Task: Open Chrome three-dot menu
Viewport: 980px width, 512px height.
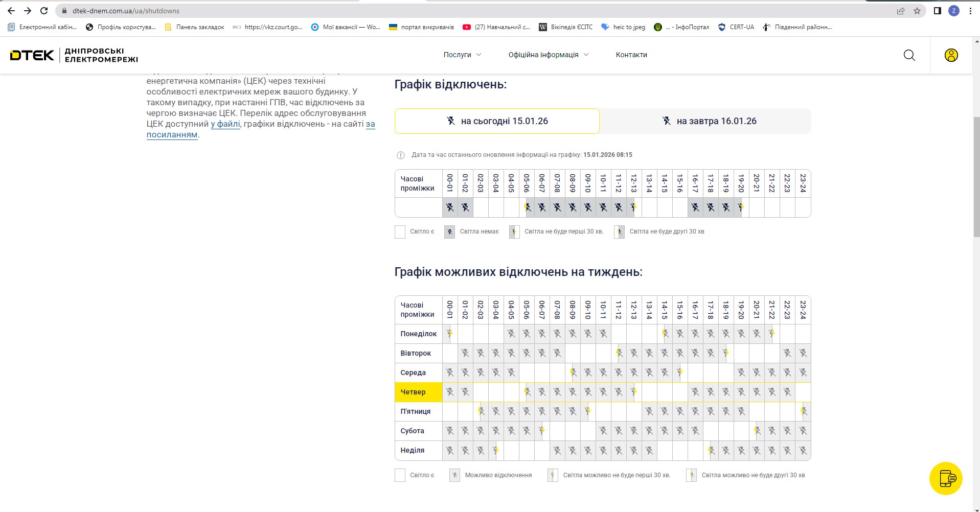Action: 970,11
